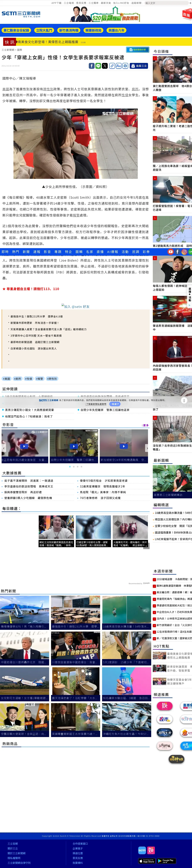Open AI爆報 in the sticky navigation bar
This screenshot has width=192, height=868.
click(112, 252)
